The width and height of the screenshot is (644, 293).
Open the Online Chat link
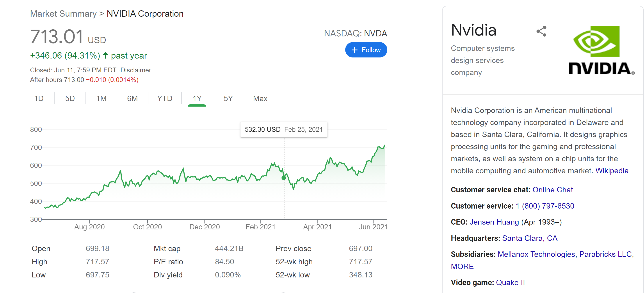553,190
